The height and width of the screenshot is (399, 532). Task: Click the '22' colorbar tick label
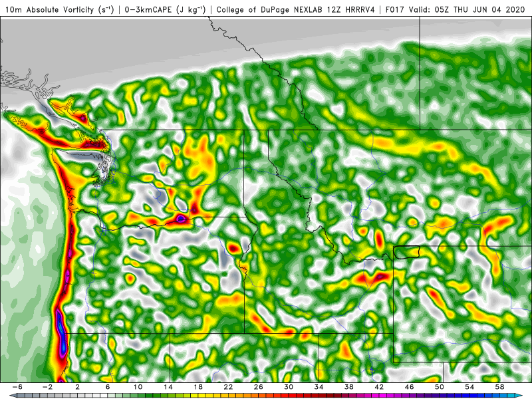point(228,387)
